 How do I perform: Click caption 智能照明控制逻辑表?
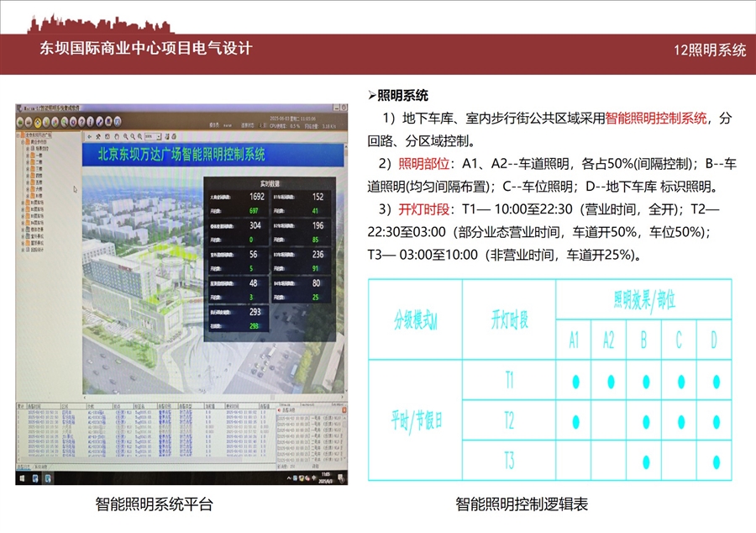point(522,504)
